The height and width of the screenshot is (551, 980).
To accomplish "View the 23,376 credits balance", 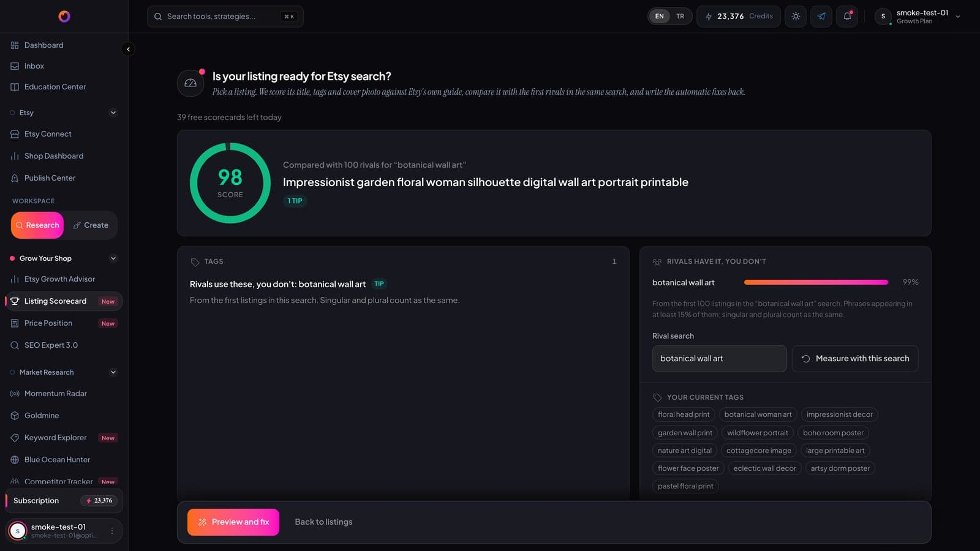I will 739,17.
